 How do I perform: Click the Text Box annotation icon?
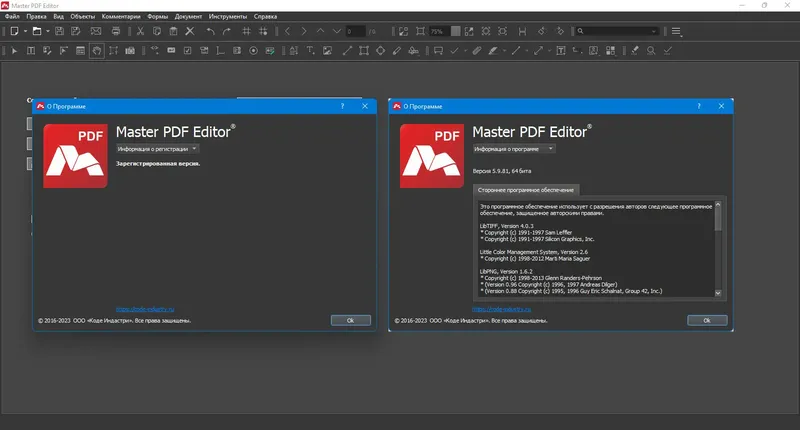click(561, 50)
